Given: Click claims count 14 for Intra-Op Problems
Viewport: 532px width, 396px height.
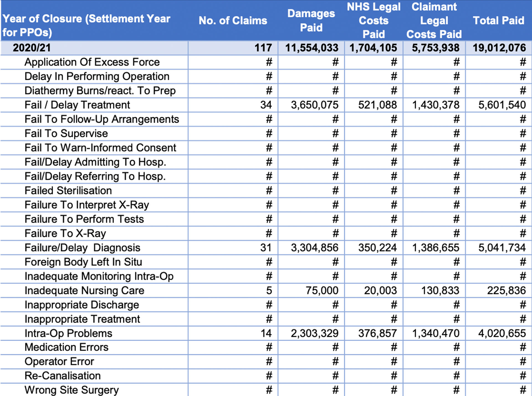Looking at the screenshot, I should pyautogui.click(x=266, y=333).
